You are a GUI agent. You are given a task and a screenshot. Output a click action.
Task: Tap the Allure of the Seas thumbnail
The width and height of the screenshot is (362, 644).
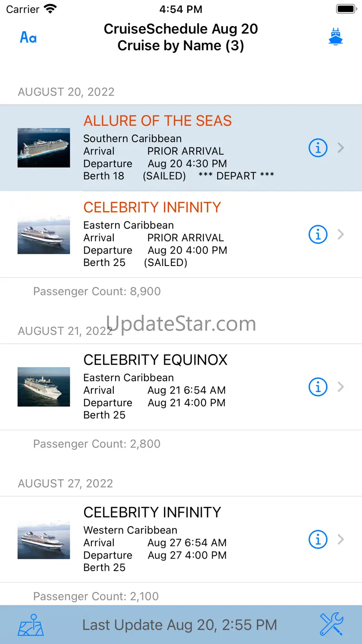(44, 148)
